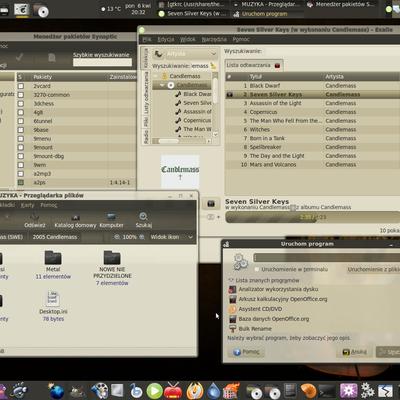Screen dimensions: 400x400
Task: Click the Szybkie wyszukiwanie field in Synaptic
Action: (102, 62)
